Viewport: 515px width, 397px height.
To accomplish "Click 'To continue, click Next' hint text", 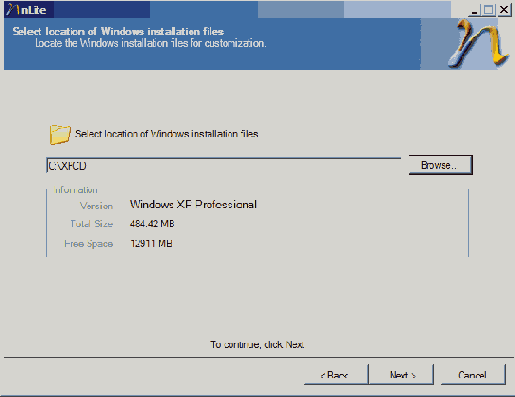I will pos(257,344).
